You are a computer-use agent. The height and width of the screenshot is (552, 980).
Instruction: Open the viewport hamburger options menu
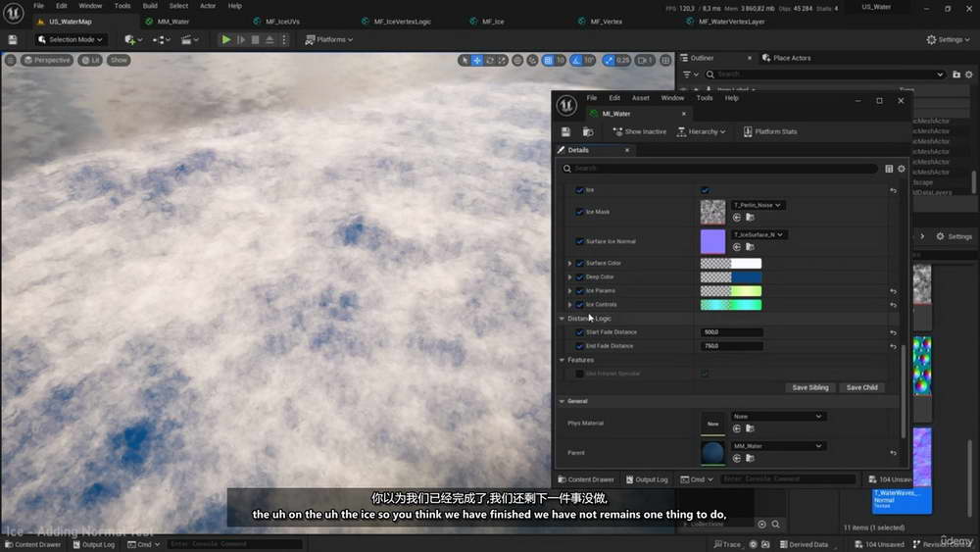pyautogui.click(x=11, y=60)
